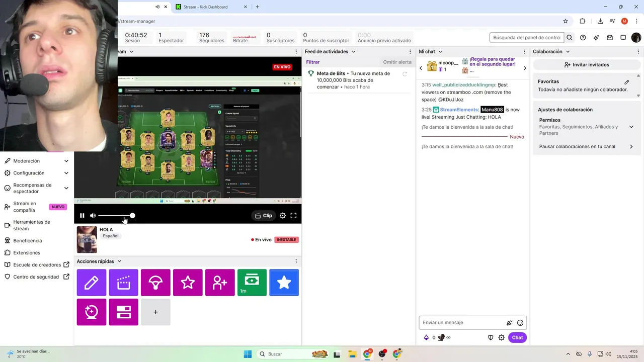Click the blue filled star quick action
Image resolution: width=644 pixels, height=362 pixels.
pos(284,283)
